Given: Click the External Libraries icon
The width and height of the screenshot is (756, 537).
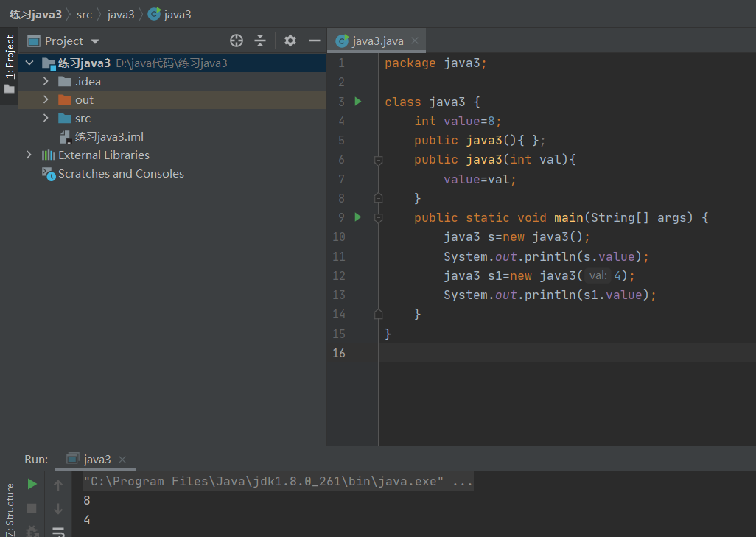Looking at the screenshot, I should (48, 155).
